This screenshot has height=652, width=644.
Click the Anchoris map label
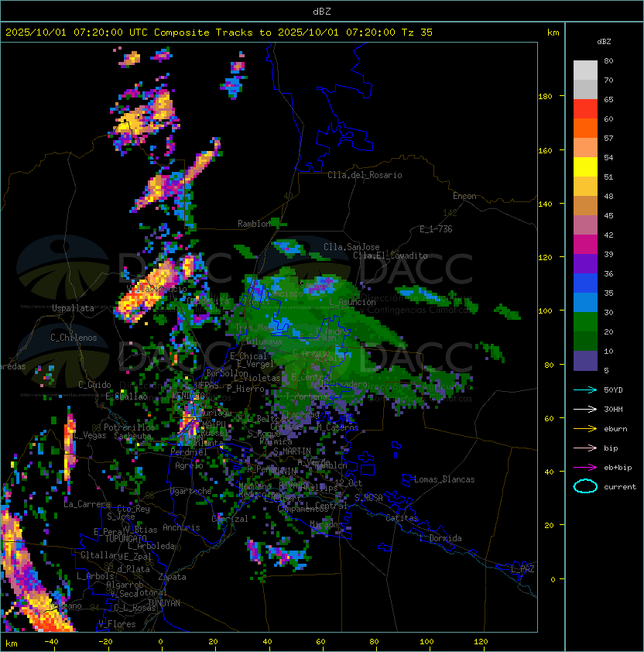181,527
